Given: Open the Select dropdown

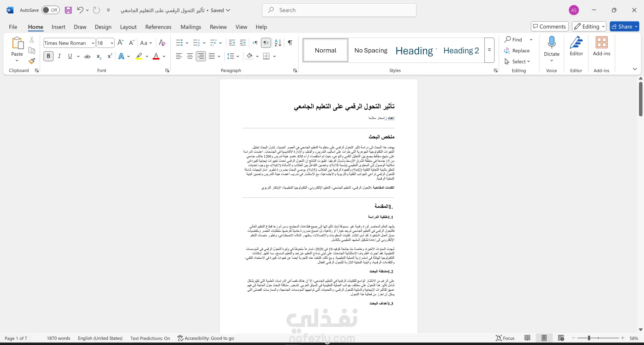Looking at the screenshot, I should pos(517,61).
